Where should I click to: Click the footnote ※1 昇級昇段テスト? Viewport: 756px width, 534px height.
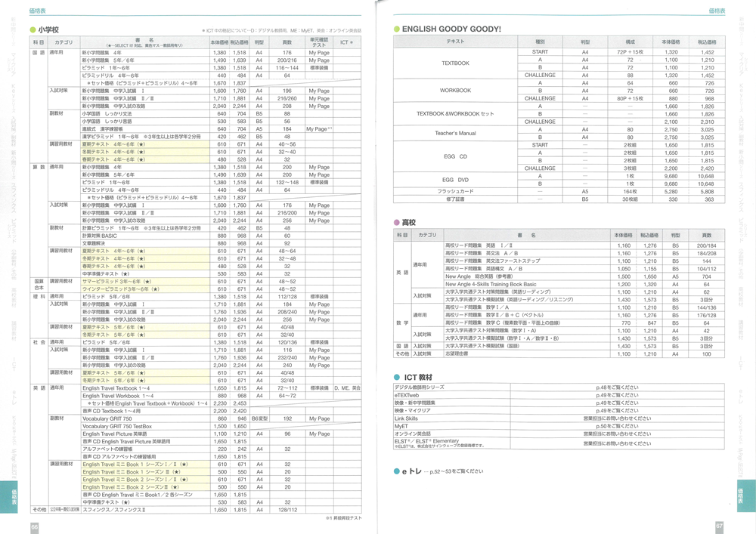coord(343,519)
